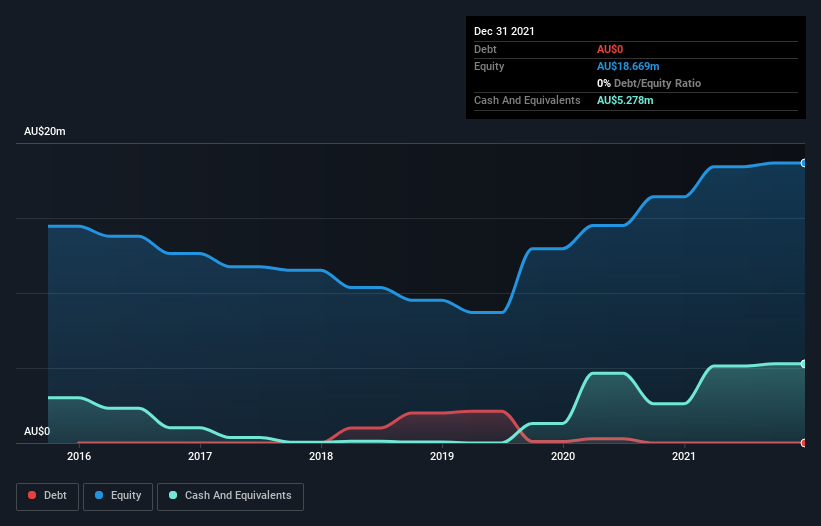Click the tooltip date Dec 31 2021

pyautogui.click(x=504, y=31)
